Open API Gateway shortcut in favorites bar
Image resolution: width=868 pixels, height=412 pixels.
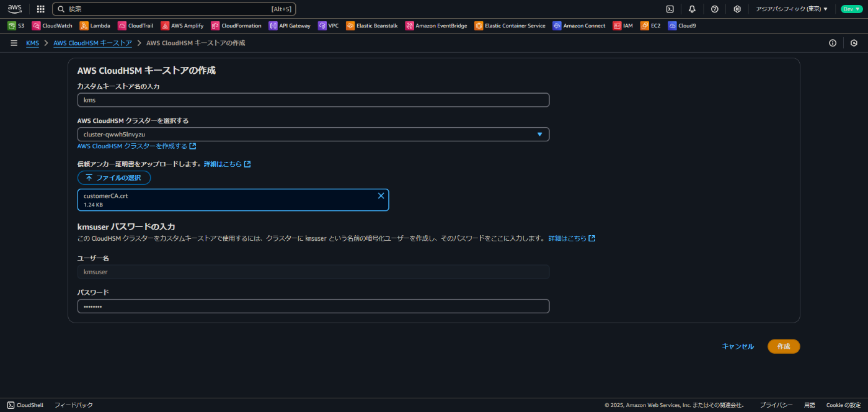tap(290, 25)
